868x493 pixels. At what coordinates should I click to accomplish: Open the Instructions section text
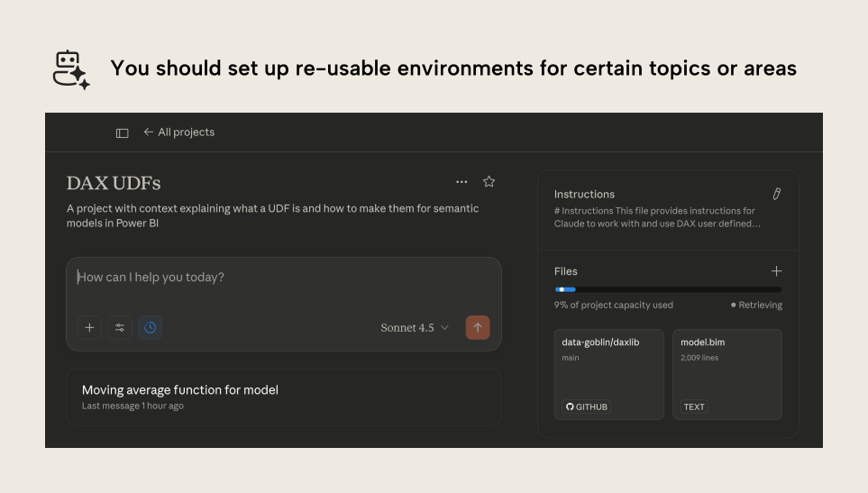coord(656,217)
